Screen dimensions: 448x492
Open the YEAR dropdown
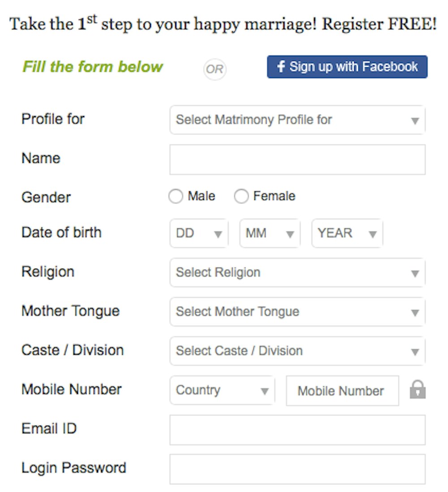point(347,234)
